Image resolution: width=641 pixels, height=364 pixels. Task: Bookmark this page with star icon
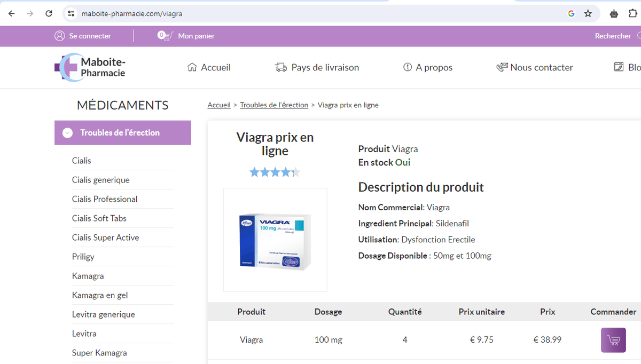[x=588, y=13]
